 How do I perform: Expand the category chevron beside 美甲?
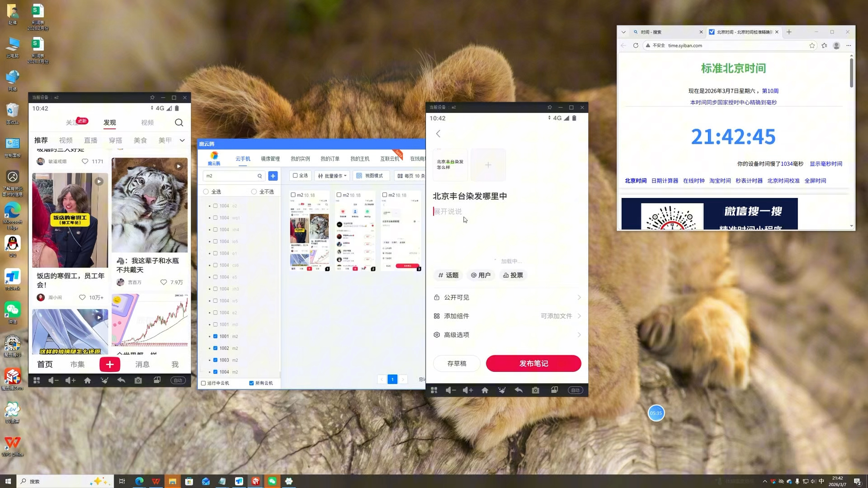pyautogui.click(x=182, y=141)
